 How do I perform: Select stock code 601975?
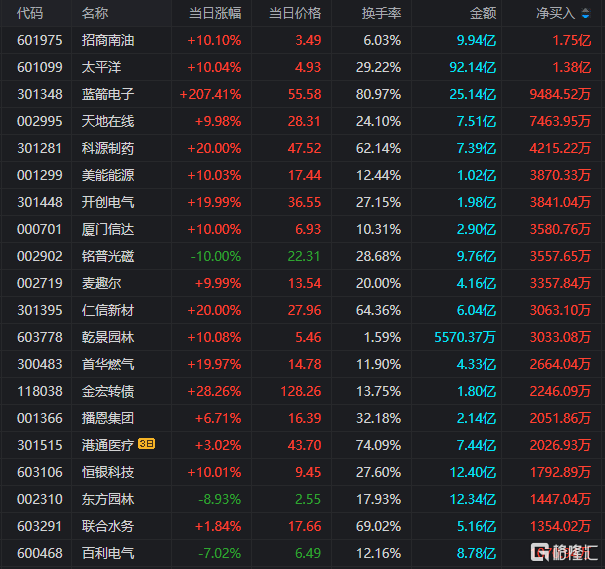pos(40,40)
